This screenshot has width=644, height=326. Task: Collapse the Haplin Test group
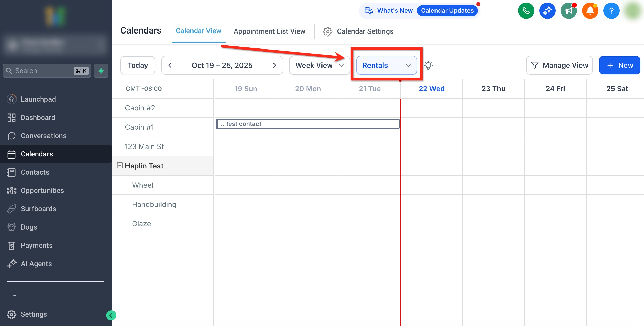pyautogui.click(x=120, y=166)
